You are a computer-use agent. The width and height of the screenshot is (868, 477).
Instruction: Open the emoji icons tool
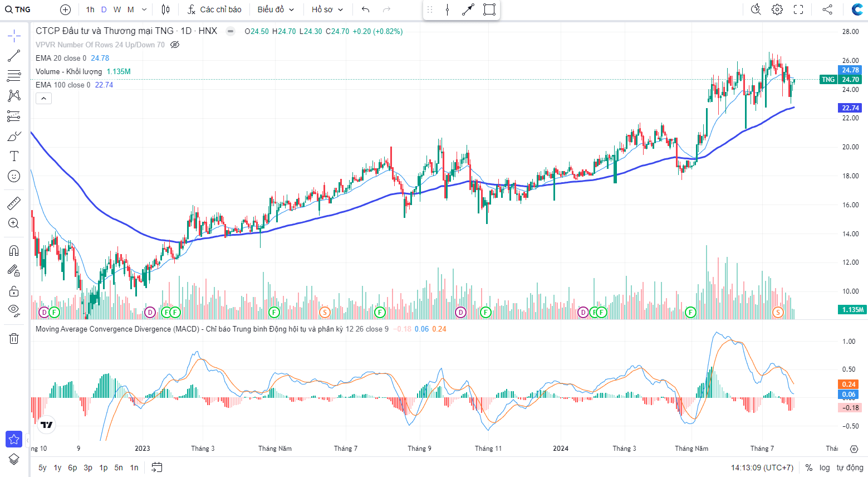(14, 176)
